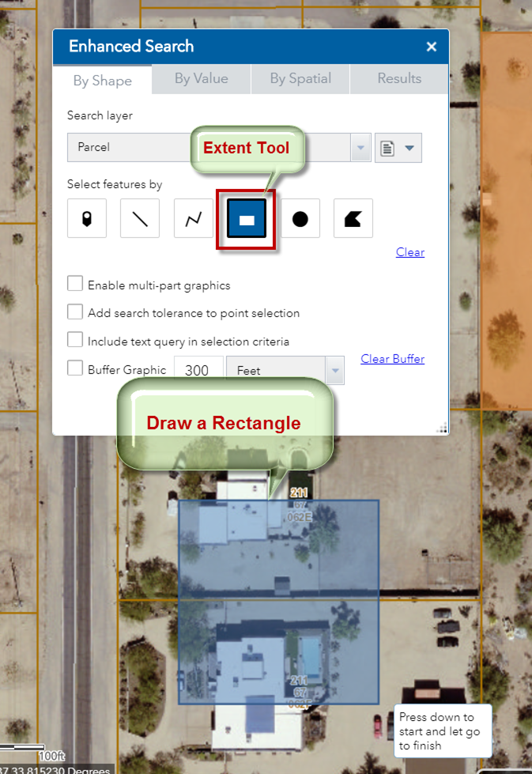Click the Clear link

tap(410, 252)
